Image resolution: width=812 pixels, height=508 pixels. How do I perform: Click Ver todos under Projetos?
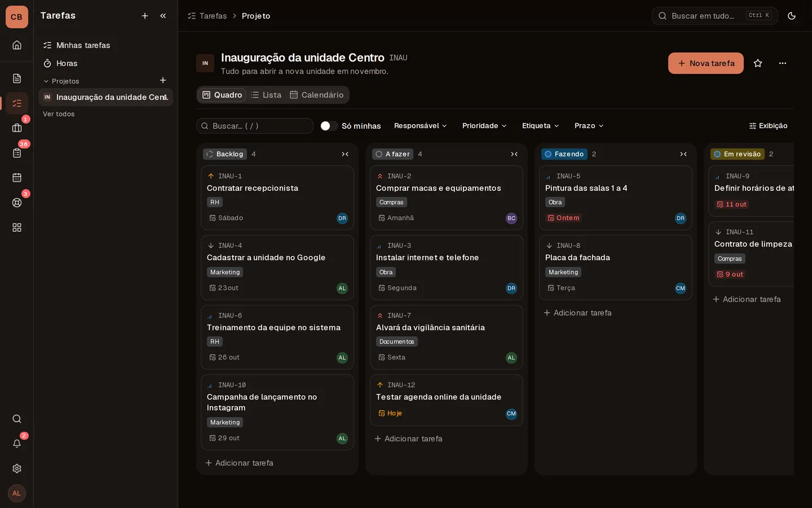(59, 114)
